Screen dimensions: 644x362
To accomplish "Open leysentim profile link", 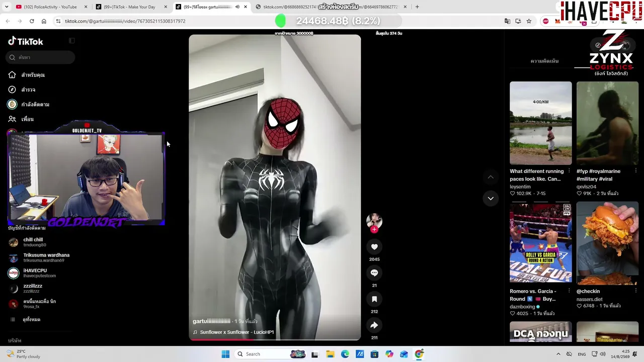I will (x=520, y=187).
